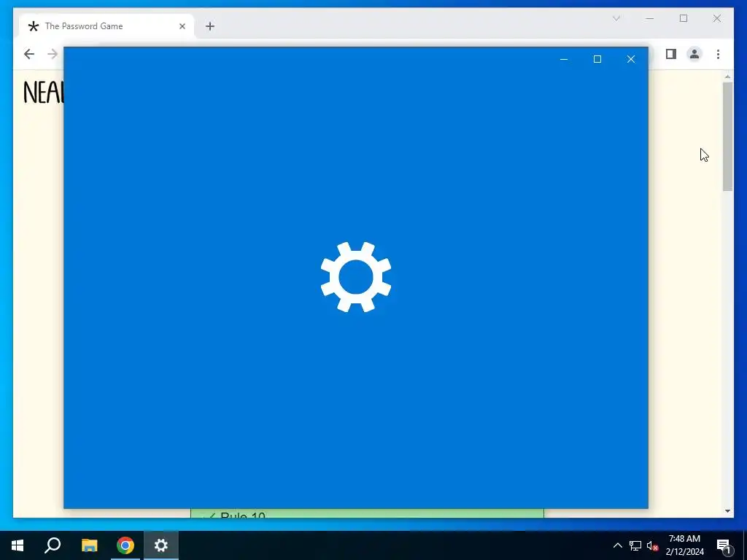Open the Chrome profile icon
The height and width of the screenshot is (560, 747).
click(694, 54)
